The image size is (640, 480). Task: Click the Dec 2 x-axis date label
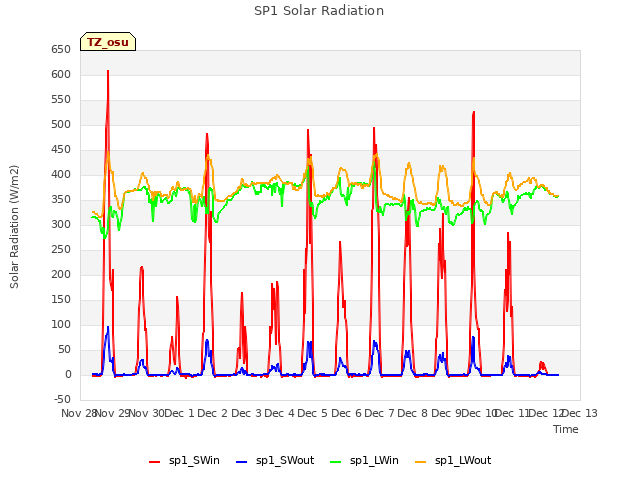click(x=212, y=413)
